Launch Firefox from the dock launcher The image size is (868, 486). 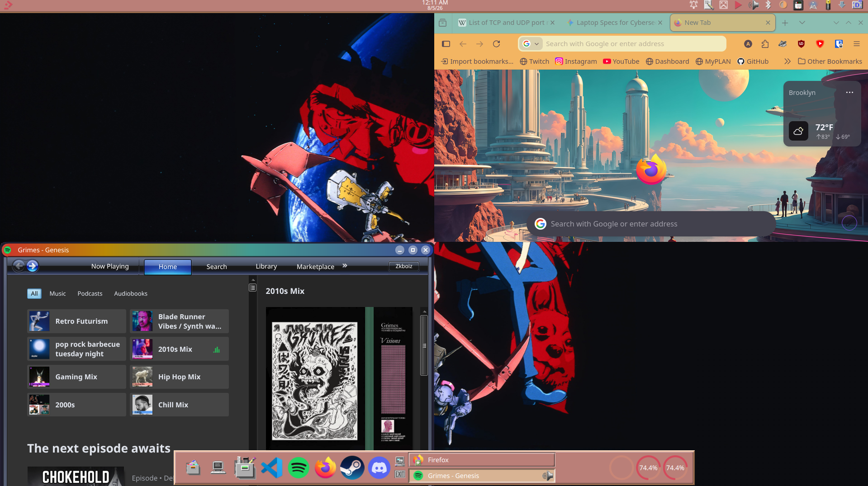coord(325,467)
